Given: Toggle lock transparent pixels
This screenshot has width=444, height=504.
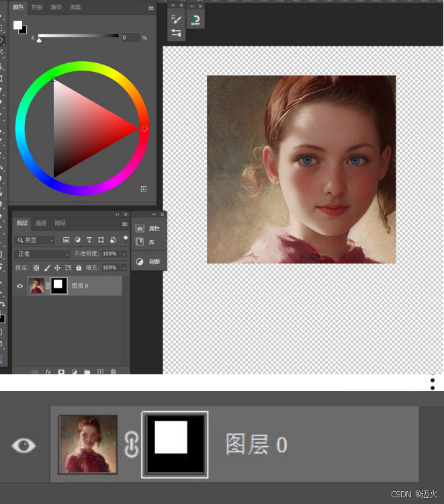Looking at the screenshot, I should 36,267.
